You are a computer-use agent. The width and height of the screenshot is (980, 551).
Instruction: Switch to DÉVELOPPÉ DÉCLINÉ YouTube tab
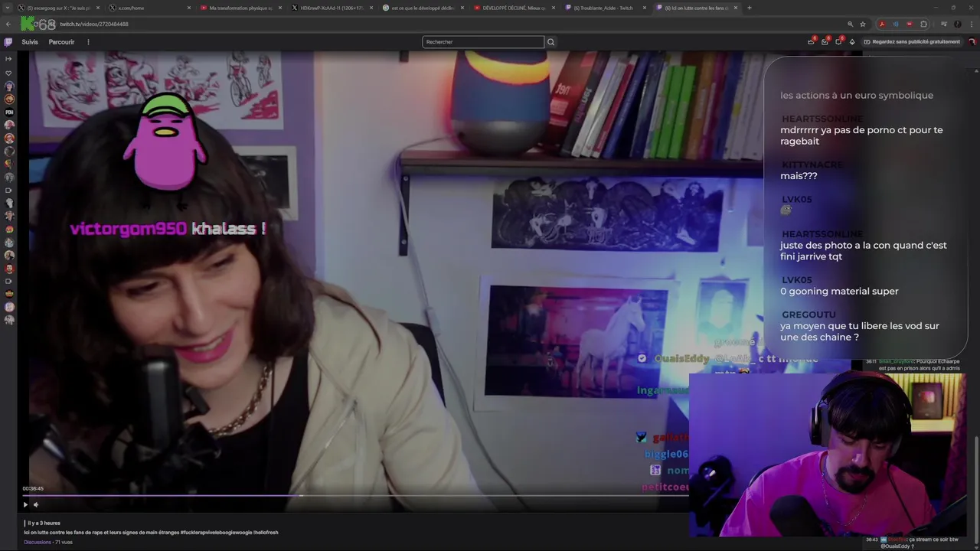coord(514,8)
